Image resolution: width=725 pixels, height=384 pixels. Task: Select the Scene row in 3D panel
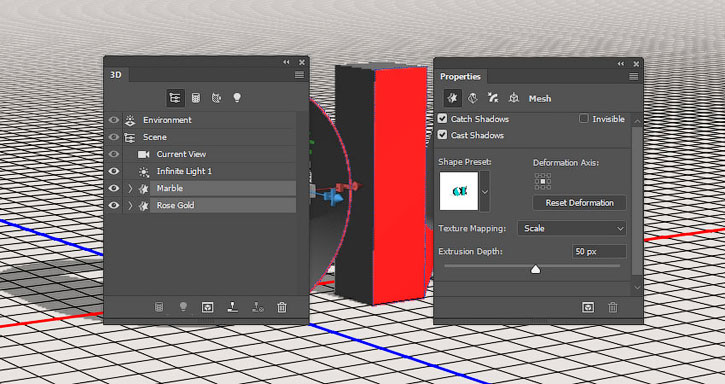point(209,137)
